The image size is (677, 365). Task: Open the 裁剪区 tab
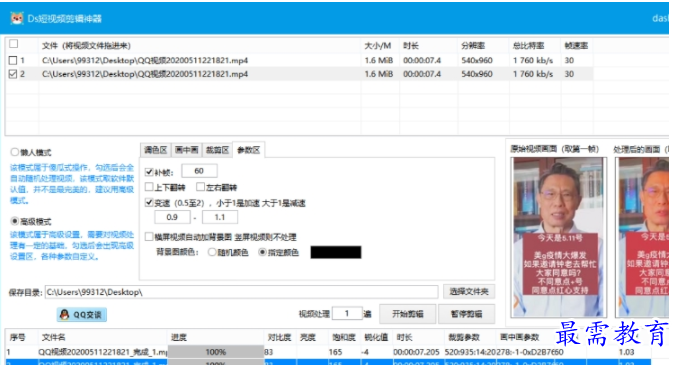217,150
